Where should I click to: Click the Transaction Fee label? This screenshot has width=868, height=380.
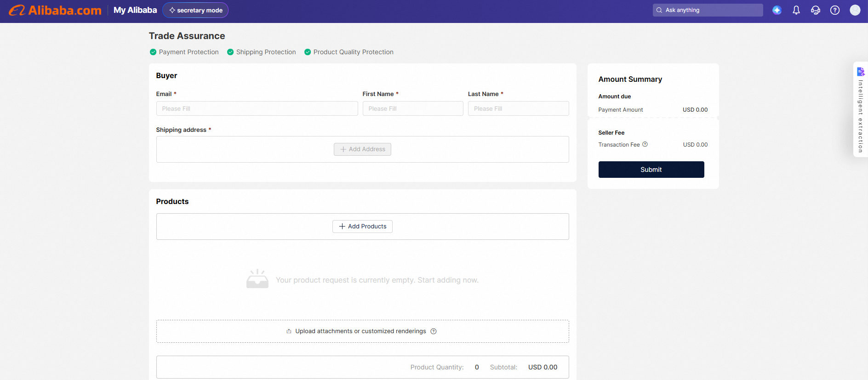(x=619, y=145)
